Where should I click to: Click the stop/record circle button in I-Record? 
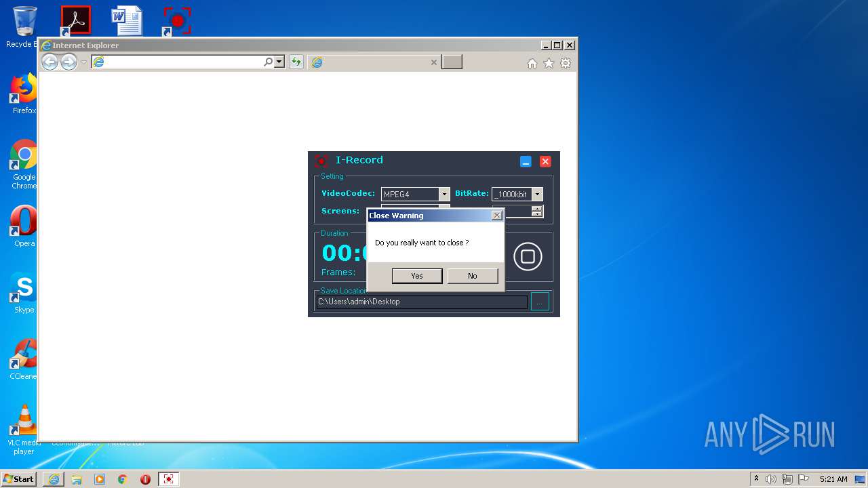(x=528, y=257)
